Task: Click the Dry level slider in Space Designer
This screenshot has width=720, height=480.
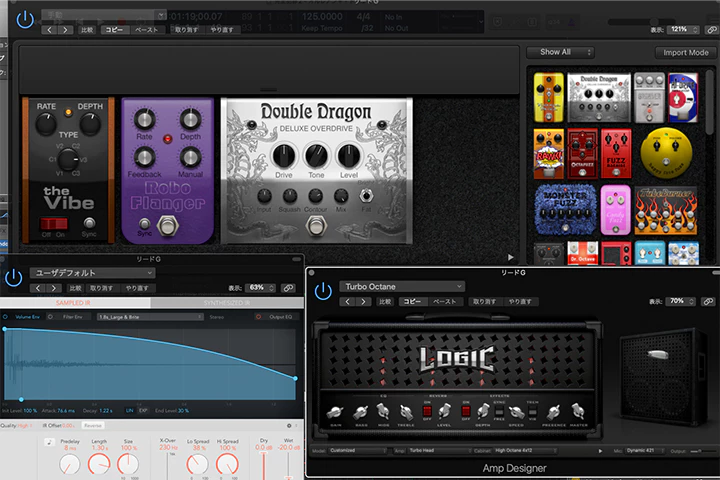Action: (264, 465)
